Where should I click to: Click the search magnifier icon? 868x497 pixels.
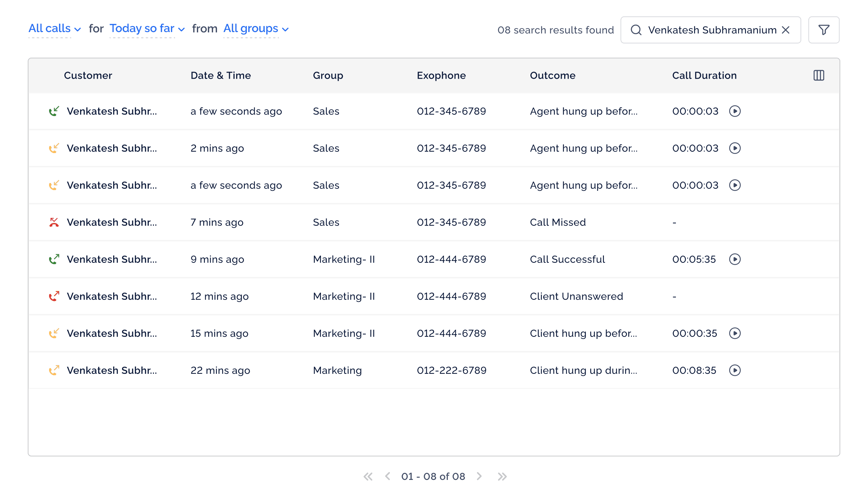click(636, 30)
